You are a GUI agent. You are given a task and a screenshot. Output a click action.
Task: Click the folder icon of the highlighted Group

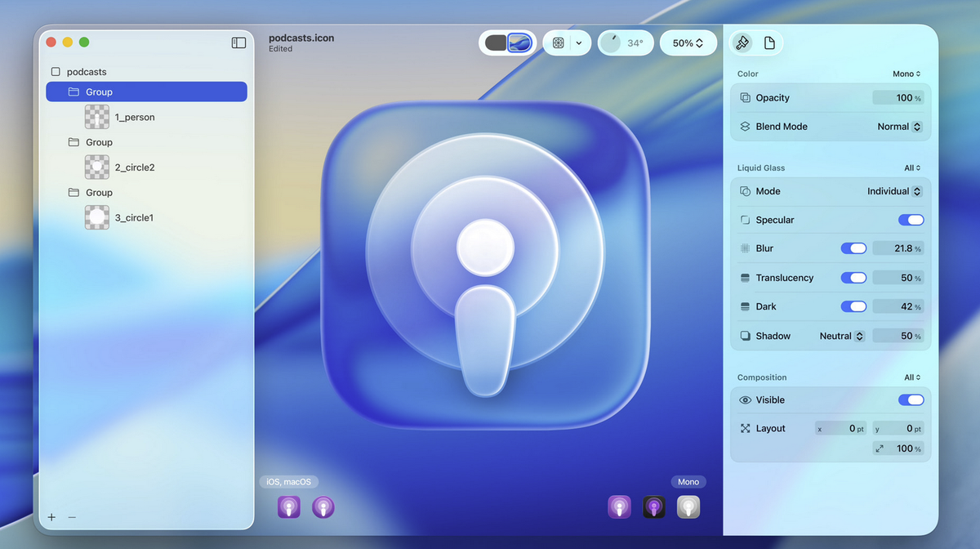73,91
